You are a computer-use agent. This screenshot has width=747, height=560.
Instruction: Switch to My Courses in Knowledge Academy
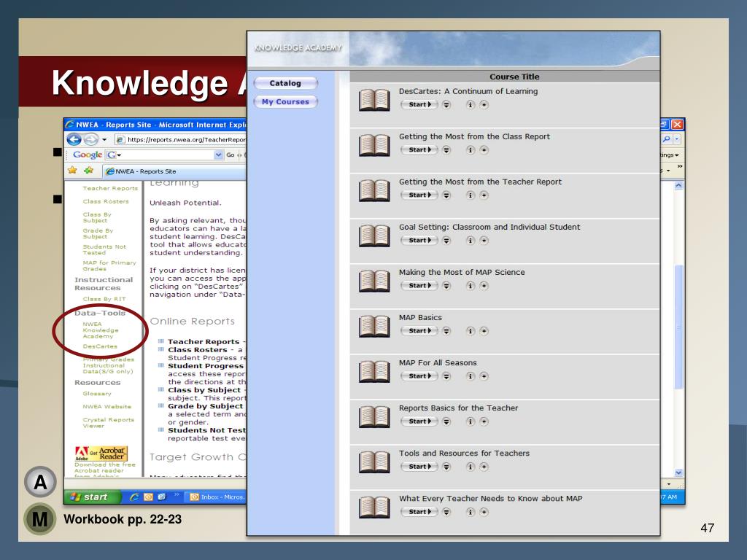click(x=285, y=102)
